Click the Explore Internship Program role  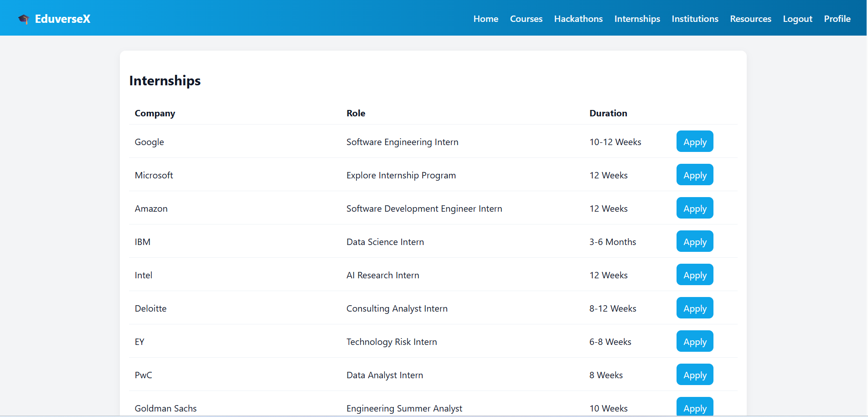pyautogui.click(x=401, y=175)
